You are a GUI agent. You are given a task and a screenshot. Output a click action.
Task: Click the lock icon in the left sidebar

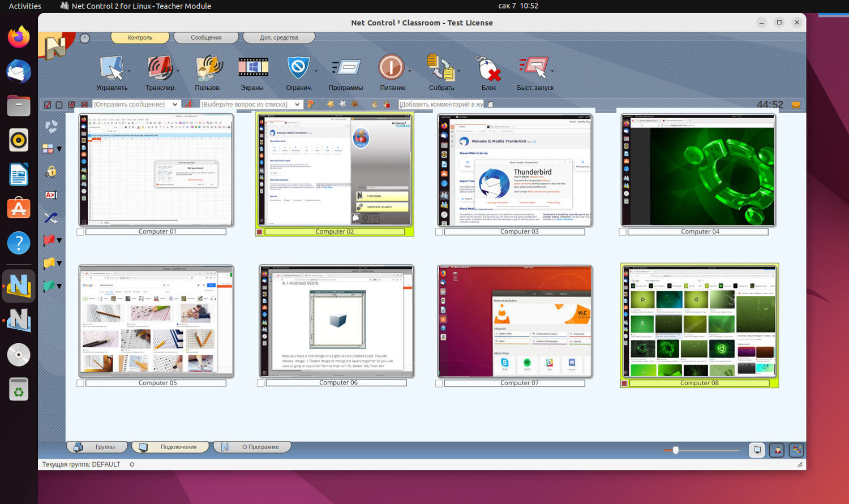coord(50,171)
